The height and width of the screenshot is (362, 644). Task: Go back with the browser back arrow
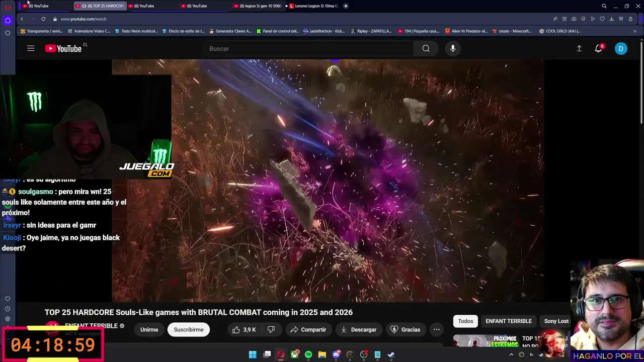tap(22, 19)
